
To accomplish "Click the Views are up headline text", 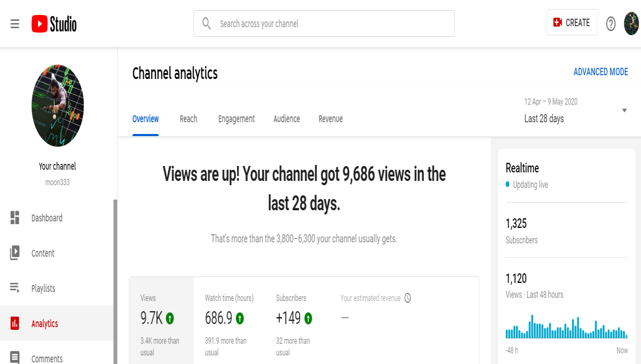I will coord(304,188).
